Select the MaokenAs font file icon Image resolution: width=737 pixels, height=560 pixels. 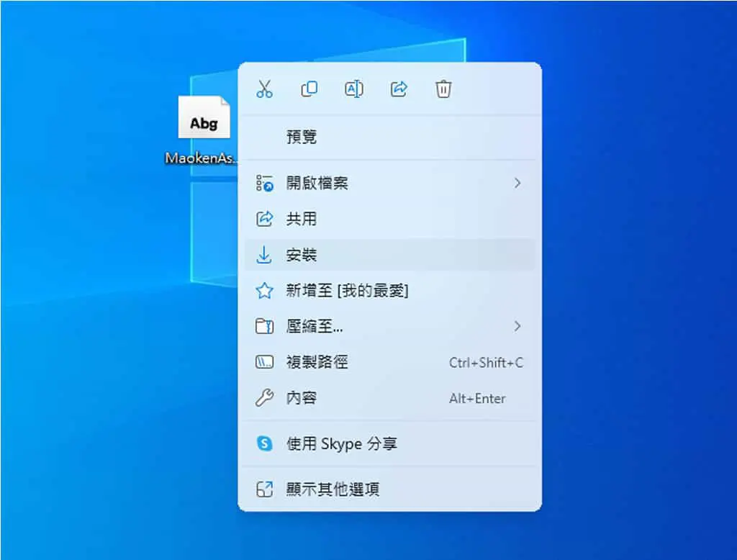pyautogui.click(x=204, y=117)
